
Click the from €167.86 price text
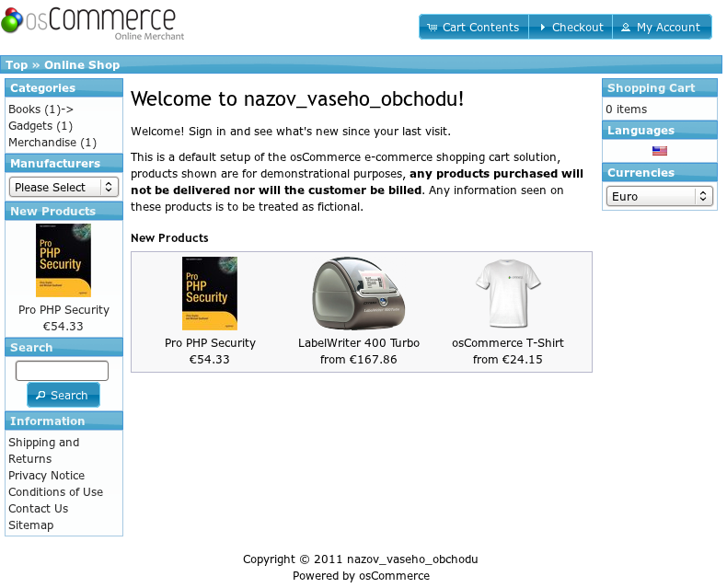click(x=358, y=360)
